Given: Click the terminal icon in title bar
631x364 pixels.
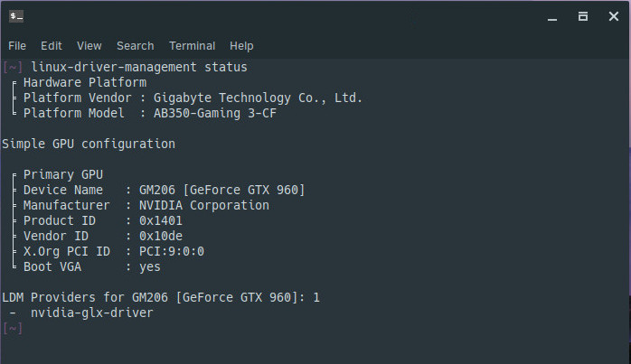Looking at the screenshot, I should 15,15.
